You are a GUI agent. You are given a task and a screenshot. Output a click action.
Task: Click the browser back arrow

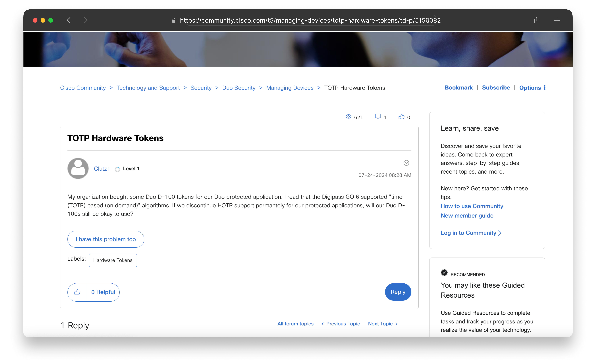[x=69, y=20]
